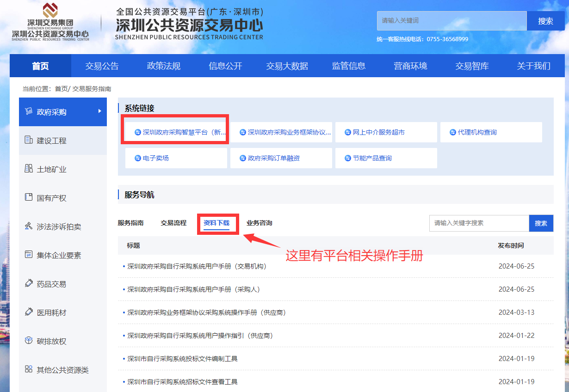Click the top header 搜索 button
569x392 pixels.
[x=545, y=21]
